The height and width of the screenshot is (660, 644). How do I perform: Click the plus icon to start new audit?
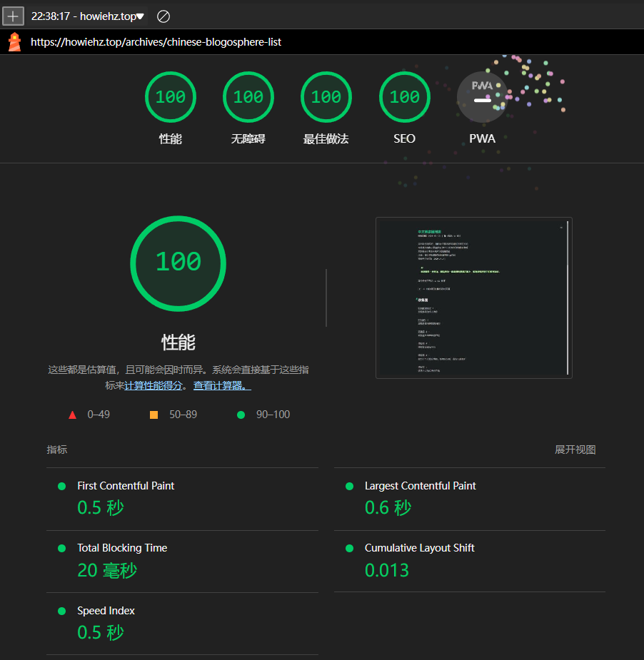pos(13,16)
